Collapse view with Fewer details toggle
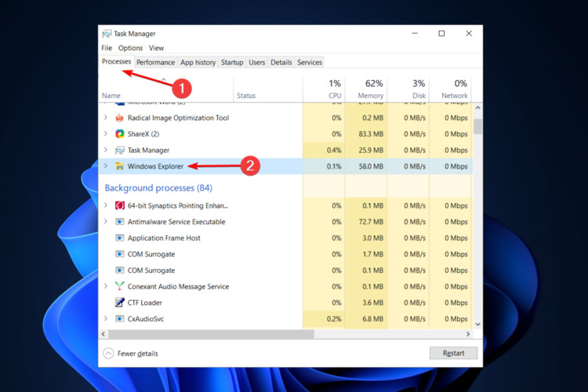Image resolution: width=588 pixels, height=392 pixels. [x=131, y=354]
